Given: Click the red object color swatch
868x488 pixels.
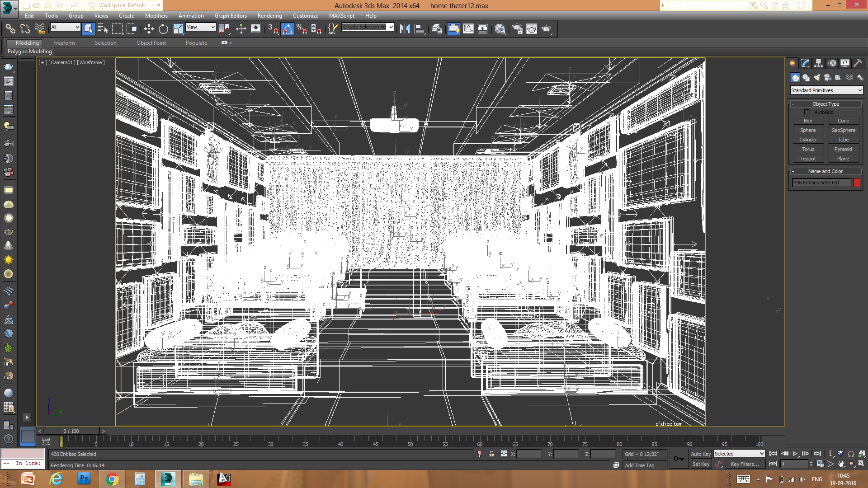Looking at the screenshot, I should coord(857,183).
